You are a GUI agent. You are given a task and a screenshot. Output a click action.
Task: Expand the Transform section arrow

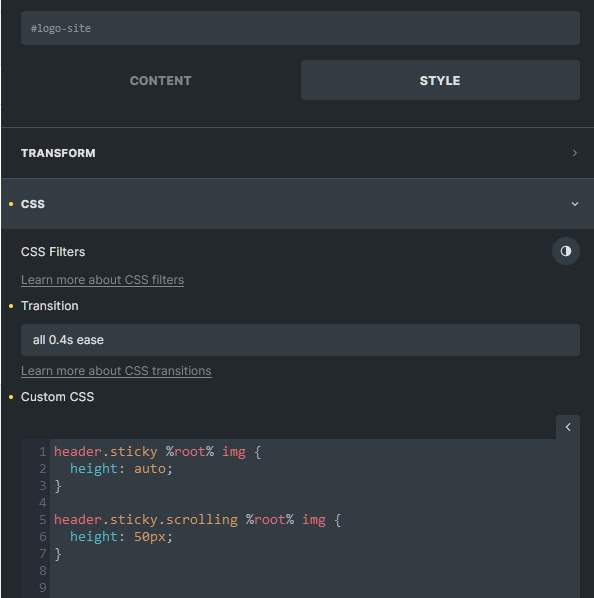(574, 153)
